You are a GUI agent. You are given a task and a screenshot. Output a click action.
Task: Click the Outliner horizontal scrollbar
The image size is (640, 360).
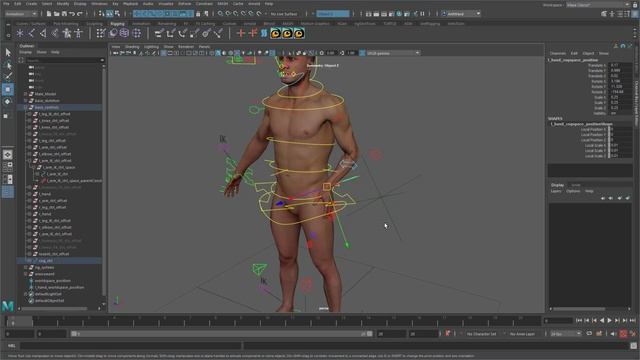(54, 309)
